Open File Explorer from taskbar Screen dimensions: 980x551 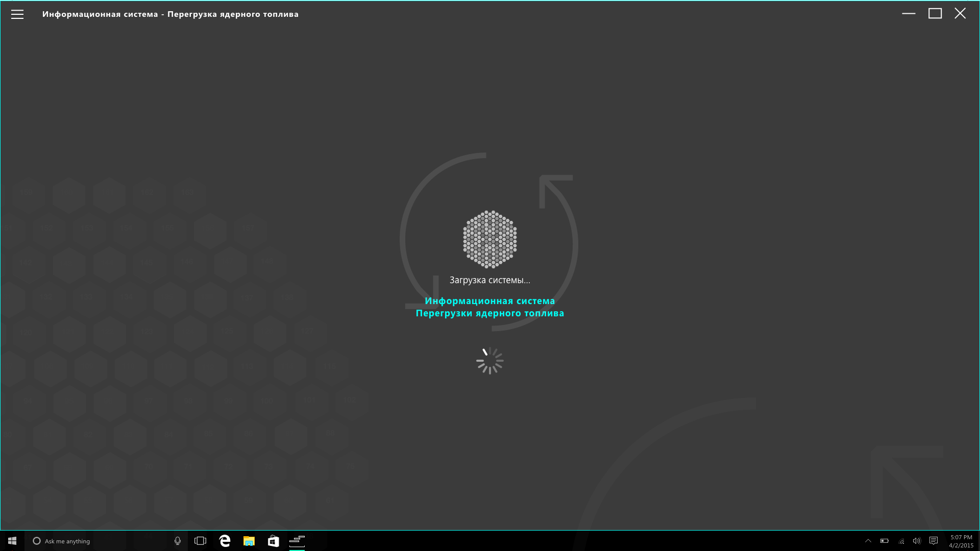pos(249,541)
